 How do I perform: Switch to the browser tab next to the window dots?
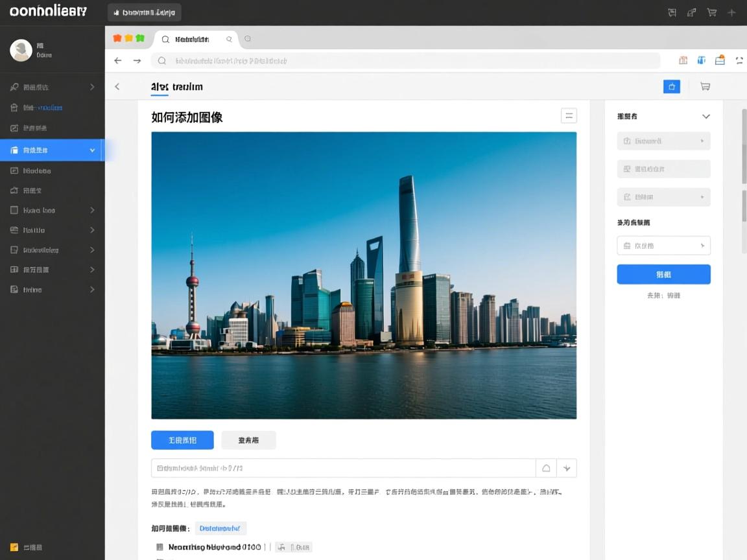(x=196, y=40)
